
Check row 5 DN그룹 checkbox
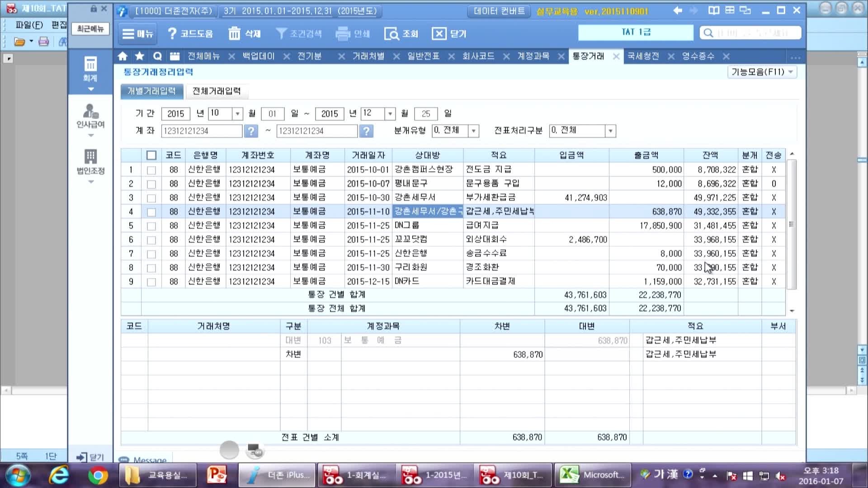click(x=151, y=226)
